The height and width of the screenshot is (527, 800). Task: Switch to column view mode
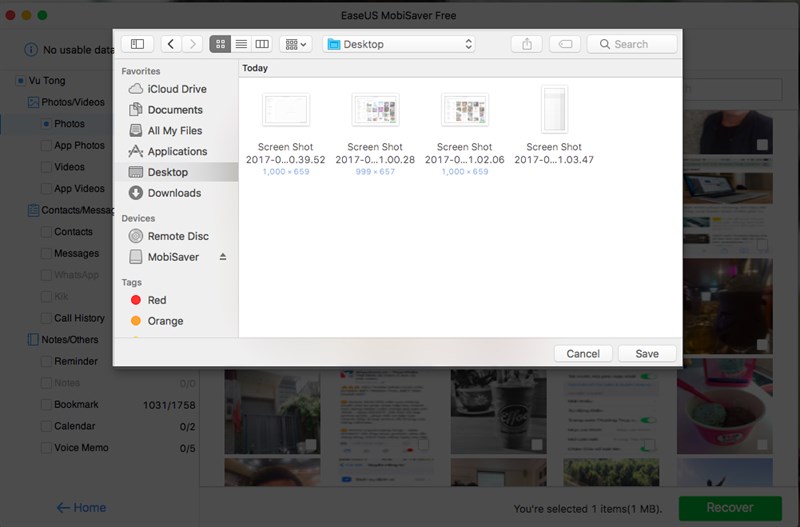coord(262,44)
